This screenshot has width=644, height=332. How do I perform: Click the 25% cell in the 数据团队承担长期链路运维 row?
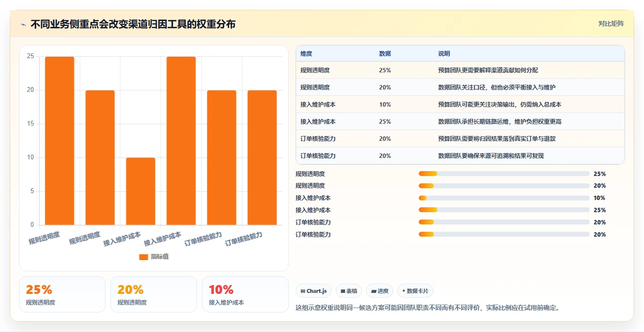[385, 122]
